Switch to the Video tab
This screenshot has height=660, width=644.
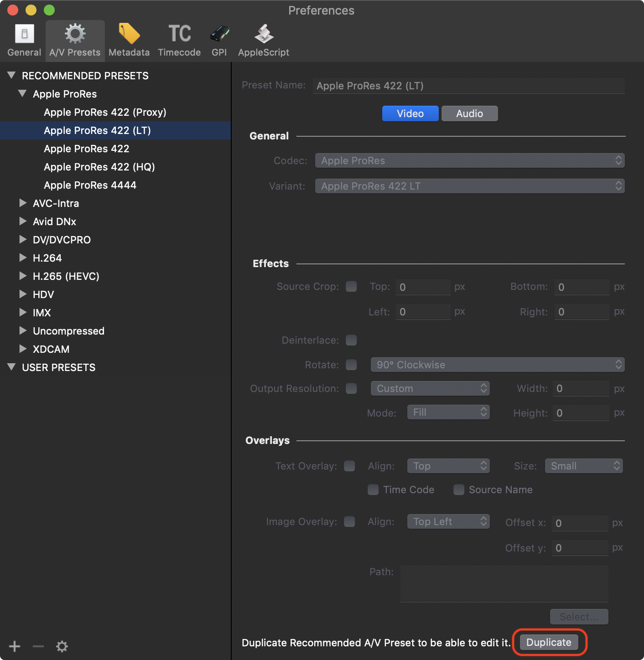pyautogui.click(x=410, y=113)
